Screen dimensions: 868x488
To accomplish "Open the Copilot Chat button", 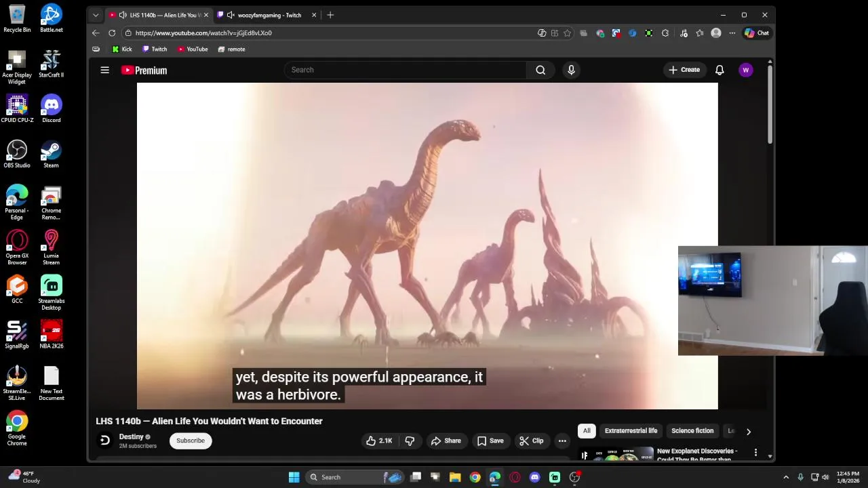I will coord(756,33).
